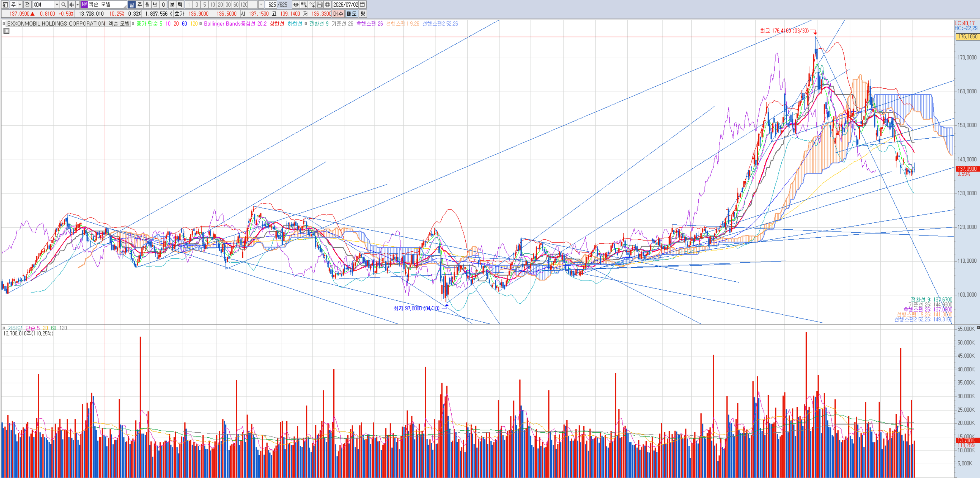Open the 주 type dropdown arrow

(x=20, y=5)
